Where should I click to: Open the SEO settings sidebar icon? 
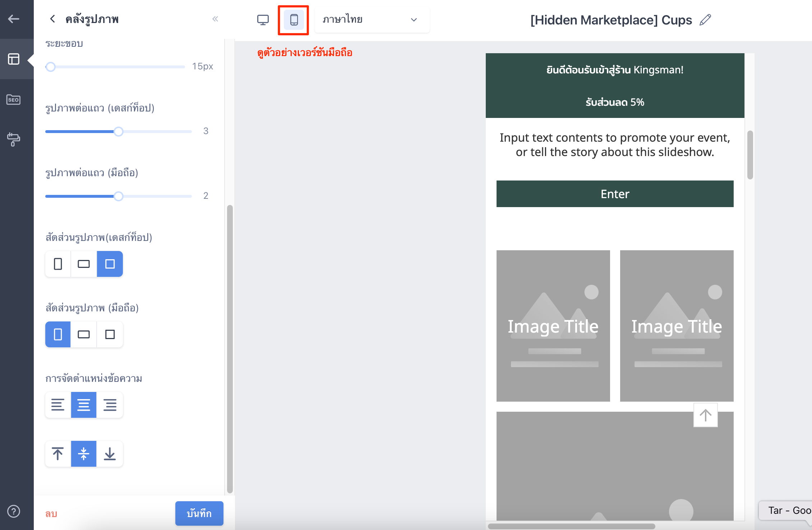(14, 100)
